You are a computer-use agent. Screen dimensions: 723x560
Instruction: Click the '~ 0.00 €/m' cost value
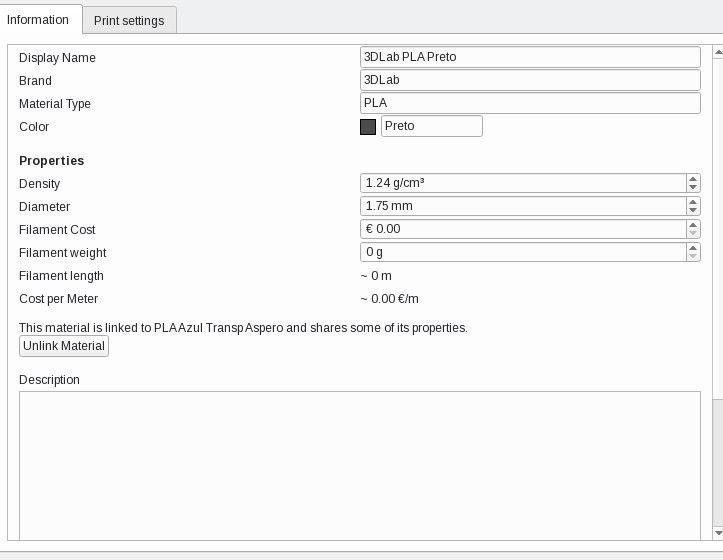[x=390, y=299]
